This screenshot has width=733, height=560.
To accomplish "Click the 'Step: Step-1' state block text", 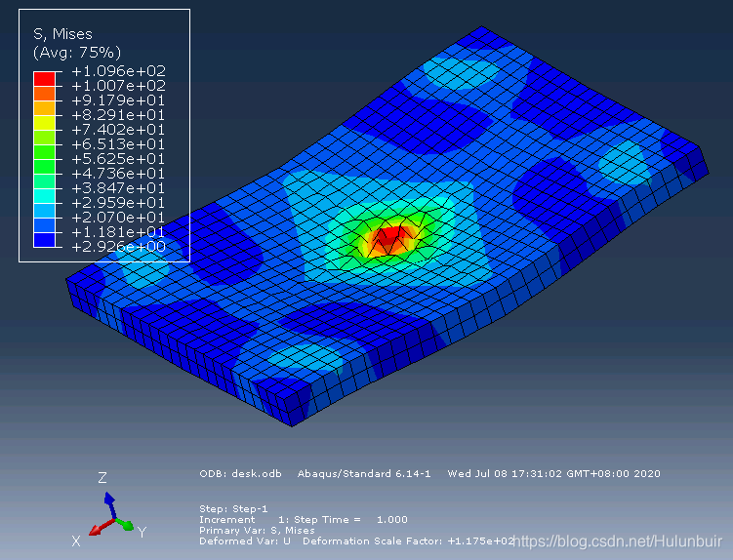I will coord(233,508).
